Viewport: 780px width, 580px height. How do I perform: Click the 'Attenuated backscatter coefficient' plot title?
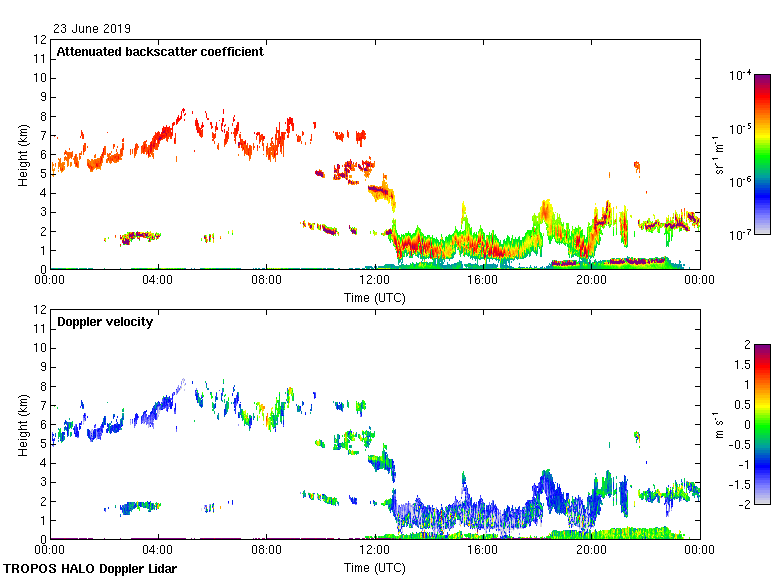click(160, 51)
